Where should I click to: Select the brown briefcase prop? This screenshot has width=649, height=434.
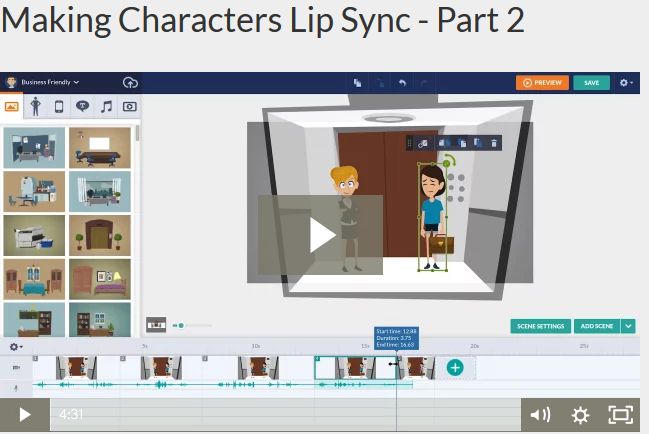[441, 244]
